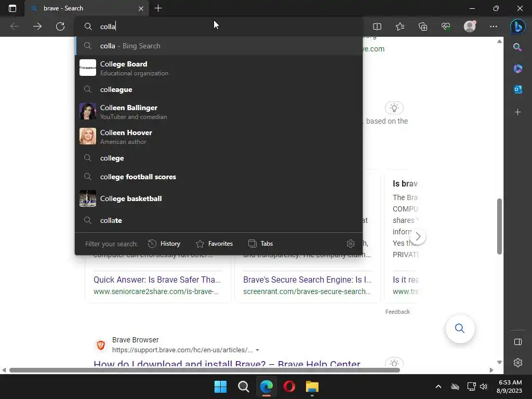532x399 pixels.
Task: Open 'How do I download and install Brave?' link
Action: point(227,364)
